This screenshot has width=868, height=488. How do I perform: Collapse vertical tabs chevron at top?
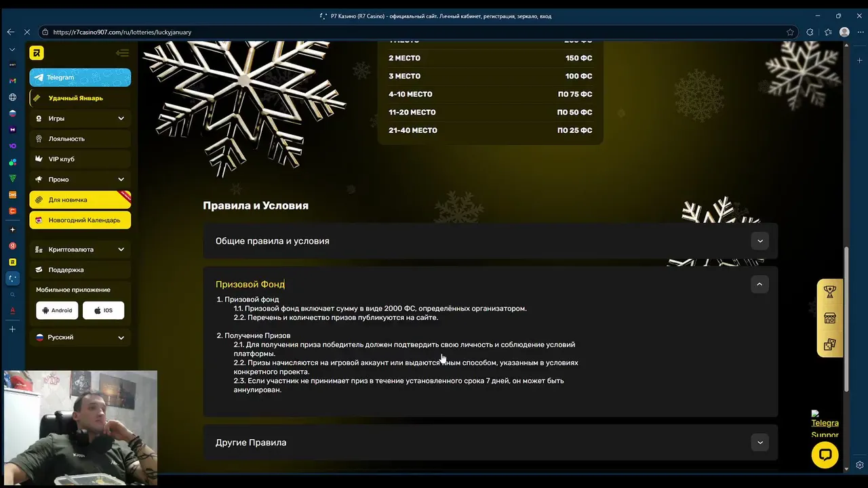(x=12, y=49)
